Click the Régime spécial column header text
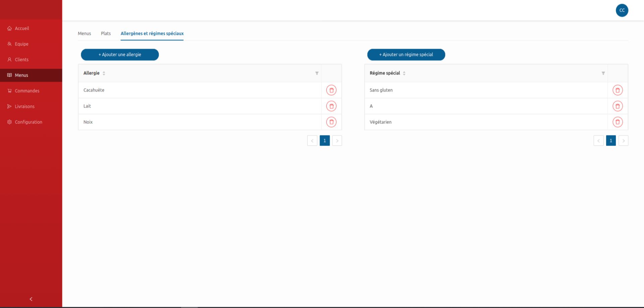Image resolution: width=644 pixels, height=308 pixels. 385,73
